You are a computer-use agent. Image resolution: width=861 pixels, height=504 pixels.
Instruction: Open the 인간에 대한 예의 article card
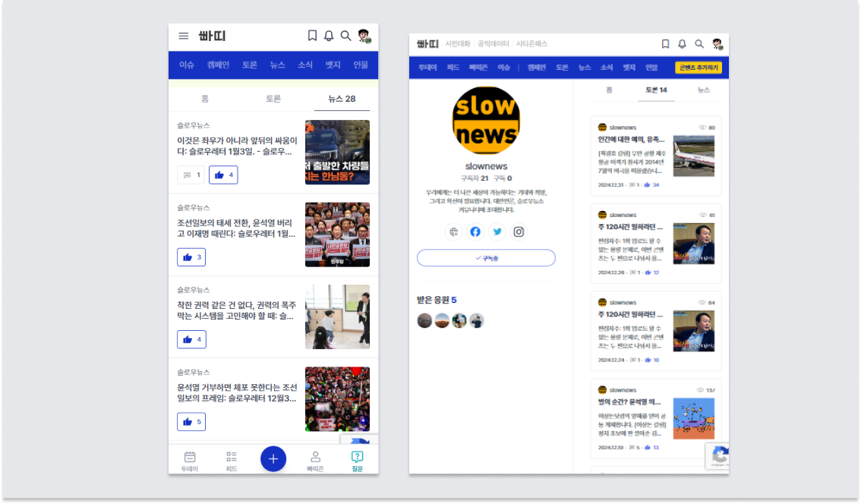pyautogui.click(x=656, y=156)
